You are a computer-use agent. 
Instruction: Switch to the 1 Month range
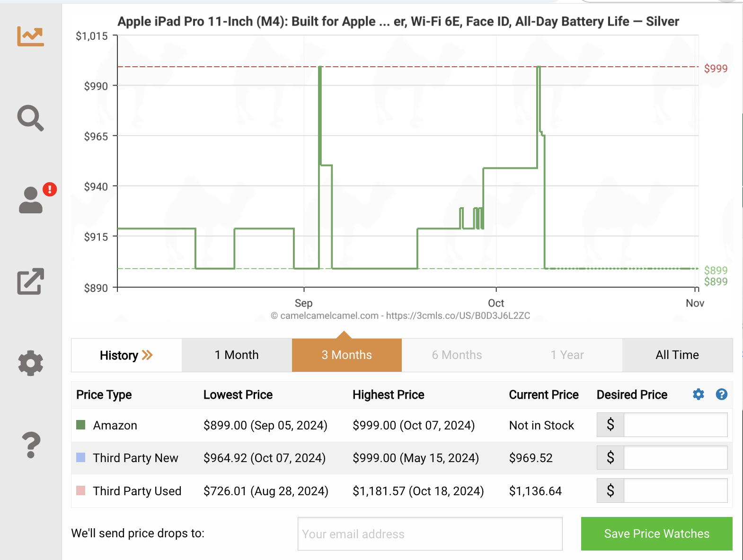point(237,355)
